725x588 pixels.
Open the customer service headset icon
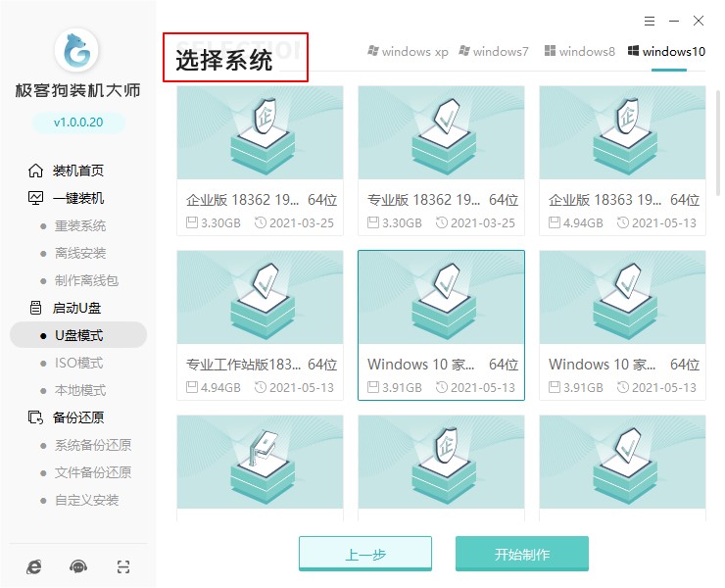[x=78, y=566]
